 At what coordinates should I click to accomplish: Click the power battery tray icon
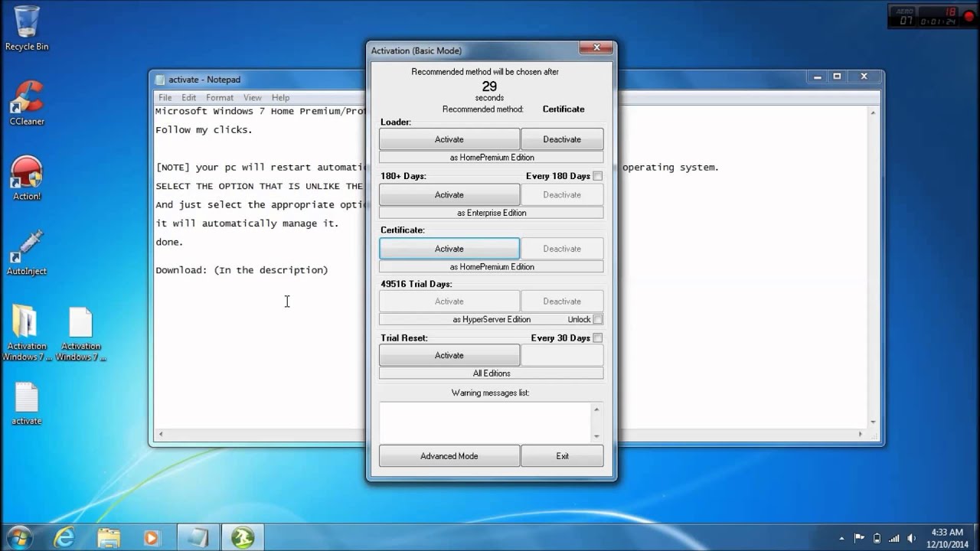pyautogui.click(x=877, y=538)
